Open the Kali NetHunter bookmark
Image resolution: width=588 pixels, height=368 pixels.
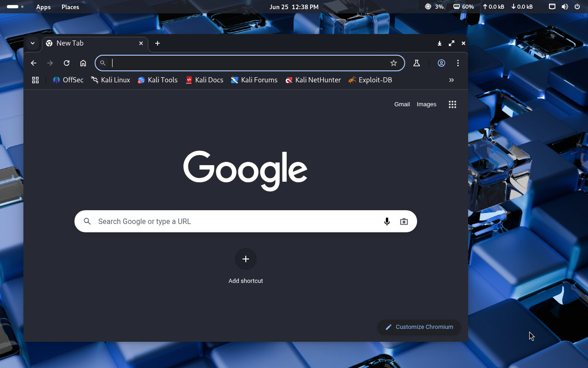click(313, 80)
